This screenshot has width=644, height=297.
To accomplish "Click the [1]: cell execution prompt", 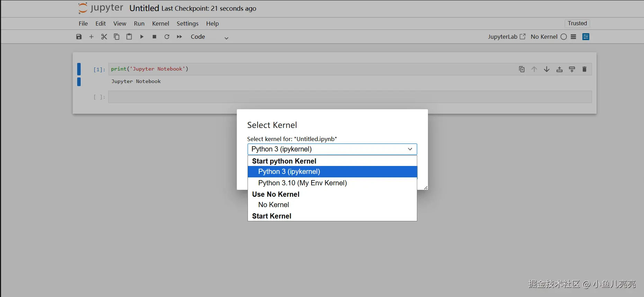I will (99, 69).
